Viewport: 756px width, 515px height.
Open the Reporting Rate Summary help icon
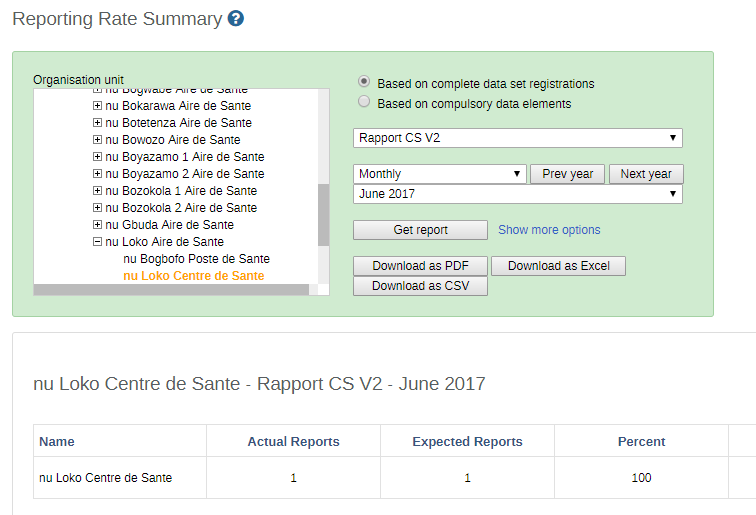tap(236, 19)
